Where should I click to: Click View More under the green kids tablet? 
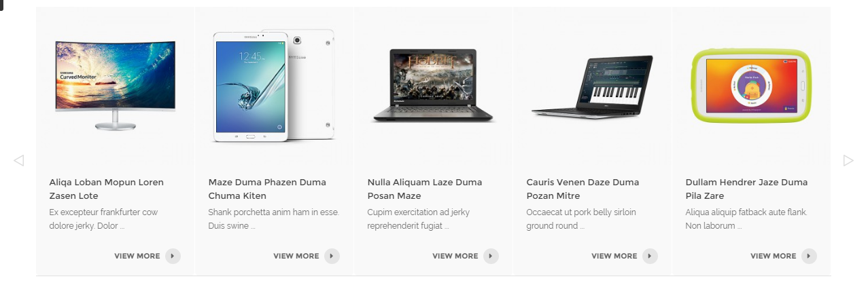[774, 257]
